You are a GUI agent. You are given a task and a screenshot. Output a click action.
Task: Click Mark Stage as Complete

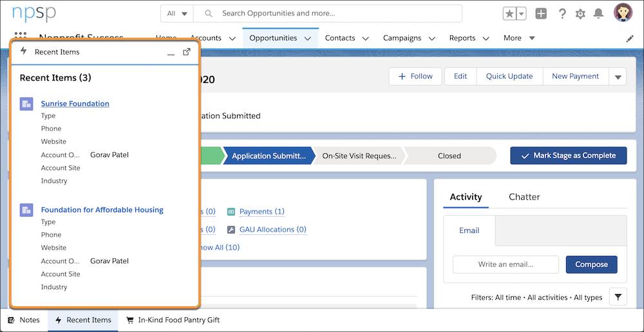569,156
